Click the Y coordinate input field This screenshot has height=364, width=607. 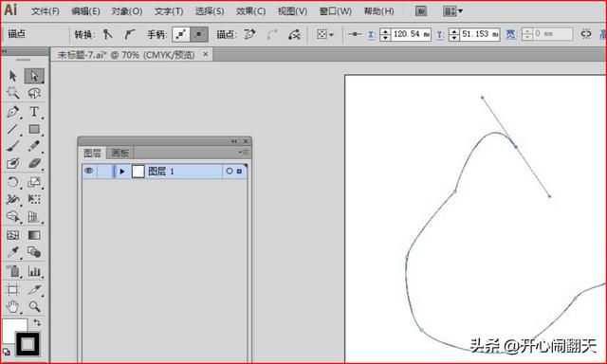(480, 34)
